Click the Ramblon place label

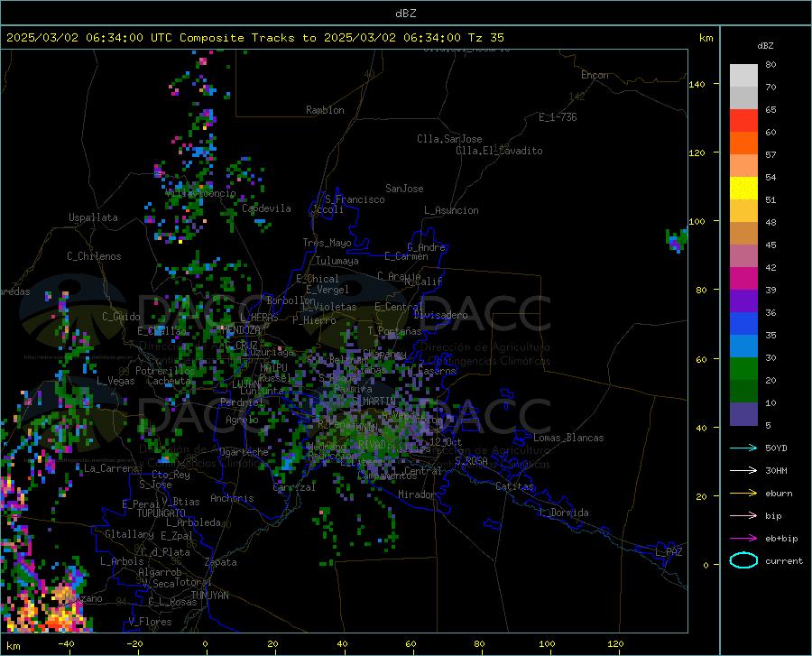click(325, 110)
